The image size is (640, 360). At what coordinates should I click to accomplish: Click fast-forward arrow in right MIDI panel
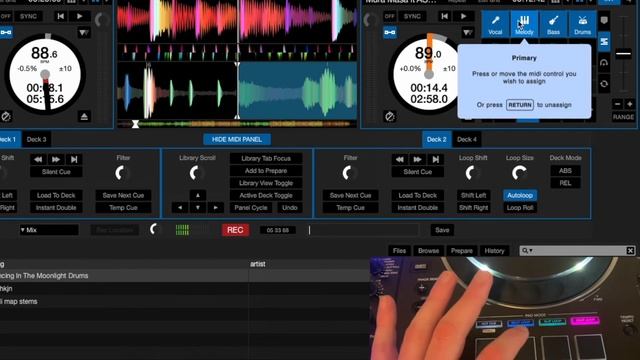(x=418, y=159)
